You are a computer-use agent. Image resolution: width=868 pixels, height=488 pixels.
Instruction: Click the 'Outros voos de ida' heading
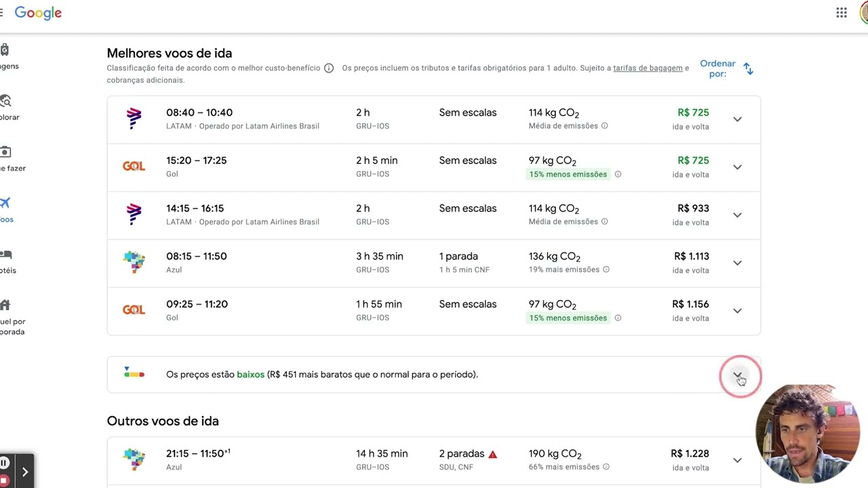coord(163,421)
